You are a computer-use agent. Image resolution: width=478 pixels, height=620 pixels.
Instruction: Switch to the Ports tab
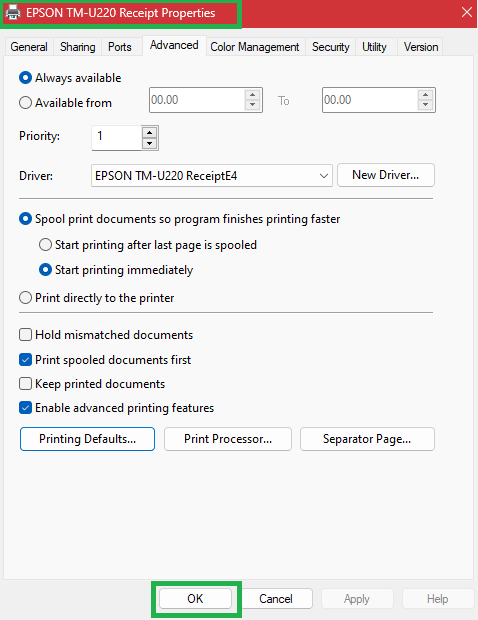click(120, 47)
